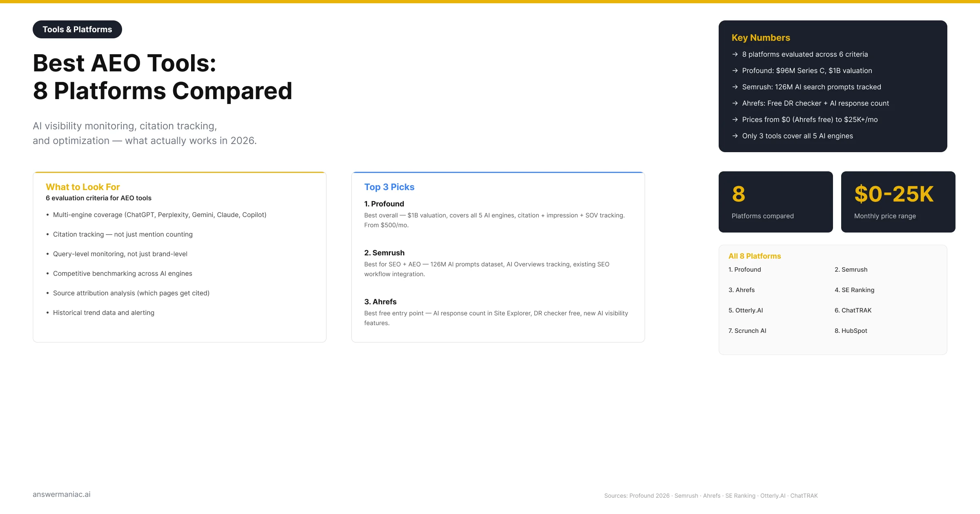This screenshot has height=514, width=980.
Task: Click the 'Best free entry point' description
Action: [x=496, y=318]
